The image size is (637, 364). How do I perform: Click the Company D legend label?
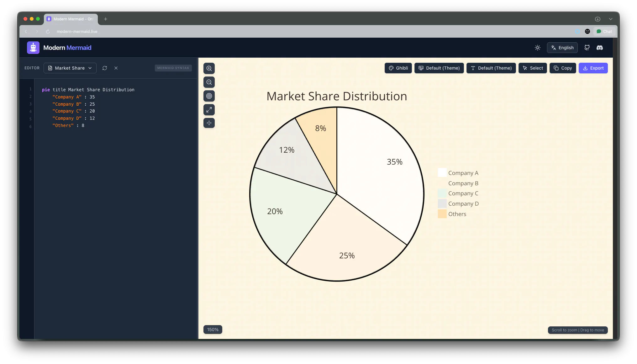click(x=463, y=204)
